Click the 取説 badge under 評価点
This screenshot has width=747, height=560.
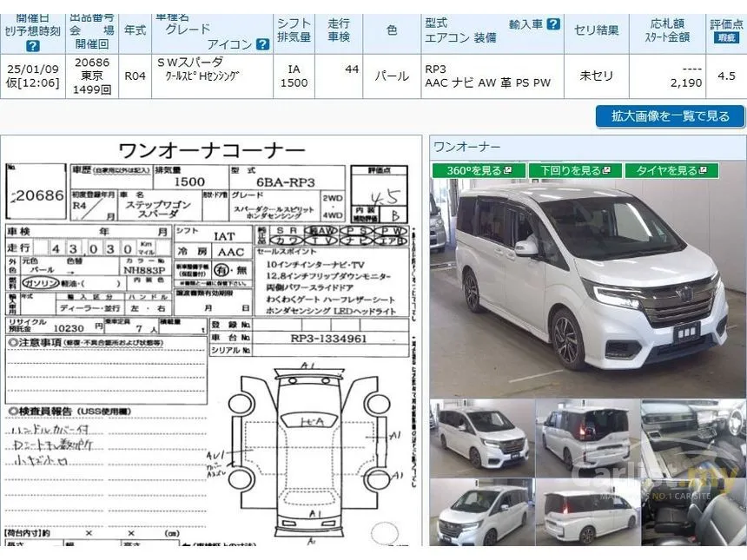tap(726, 37)
